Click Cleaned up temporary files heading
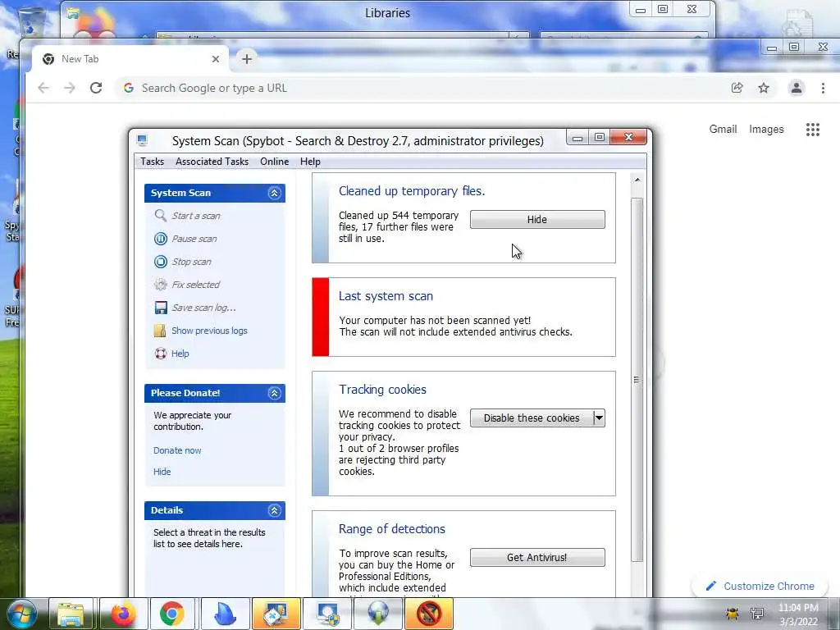Image resolution: width=840 pixels, height=630 pixels. pos(412,190)
